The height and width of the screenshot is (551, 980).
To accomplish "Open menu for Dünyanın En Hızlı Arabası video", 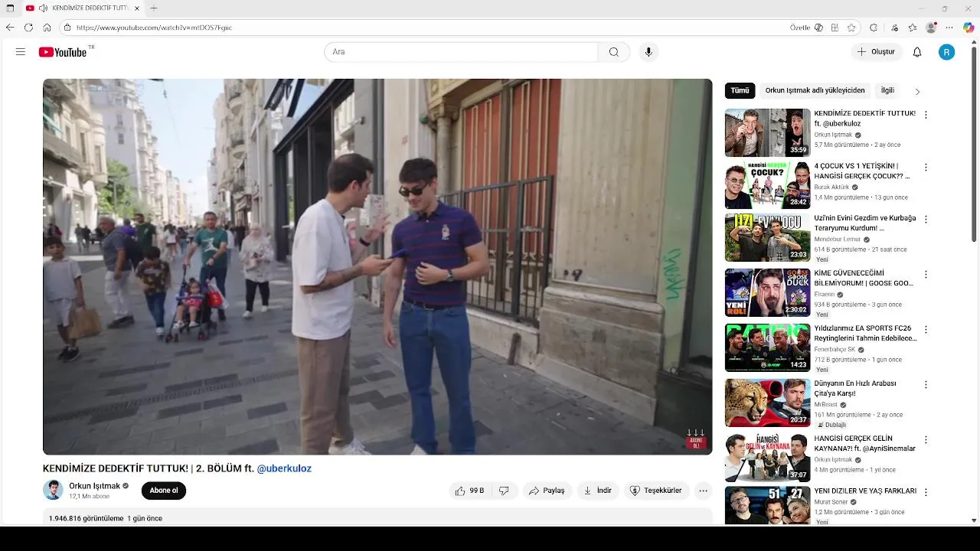I will tap(926, 384).
